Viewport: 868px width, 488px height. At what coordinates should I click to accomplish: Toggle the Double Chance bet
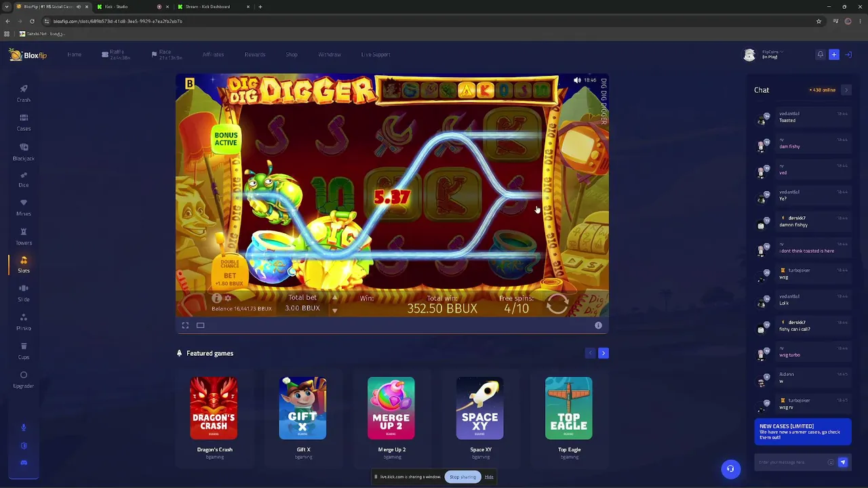coord(230,272)
